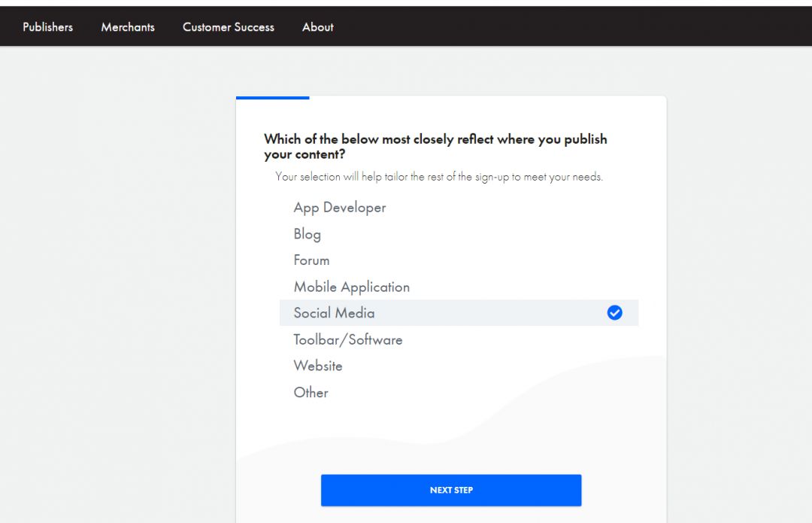Open the About menu item
Screen dimensions: 812x523
[x=318, y=27]
